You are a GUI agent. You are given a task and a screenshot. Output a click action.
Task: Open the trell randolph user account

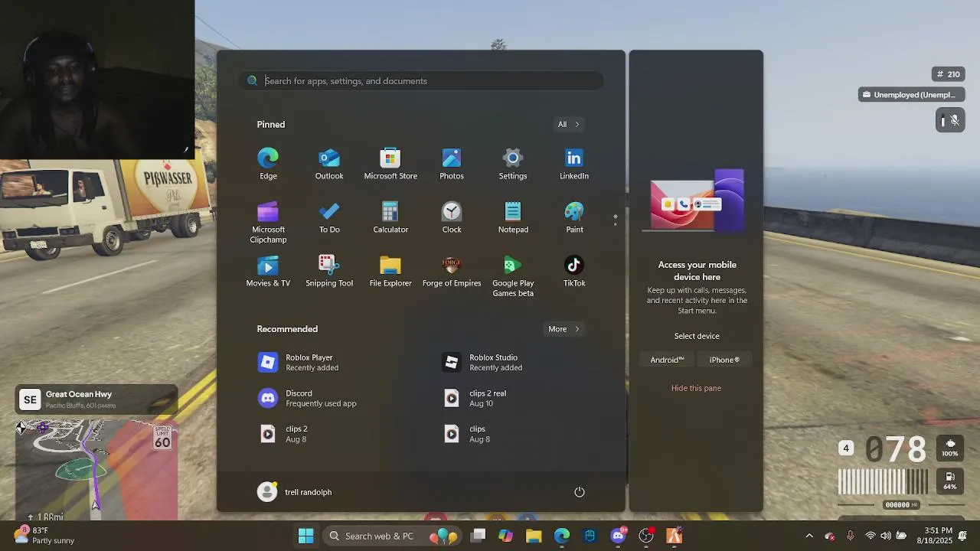tap(296, 492)
